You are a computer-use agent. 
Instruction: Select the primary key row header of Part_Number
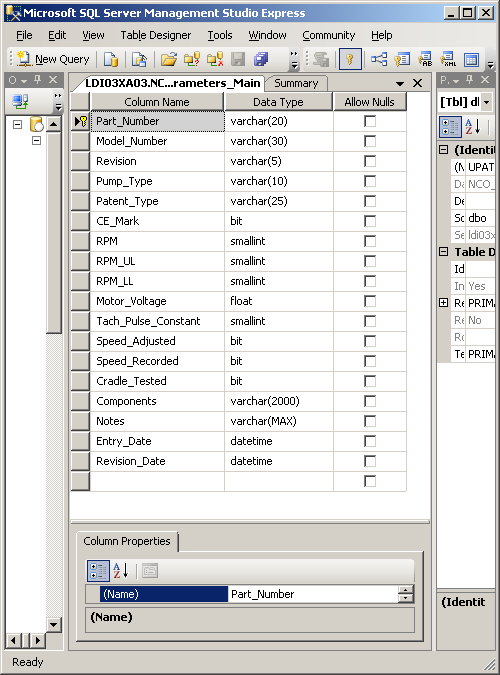(x=81, y=121)
